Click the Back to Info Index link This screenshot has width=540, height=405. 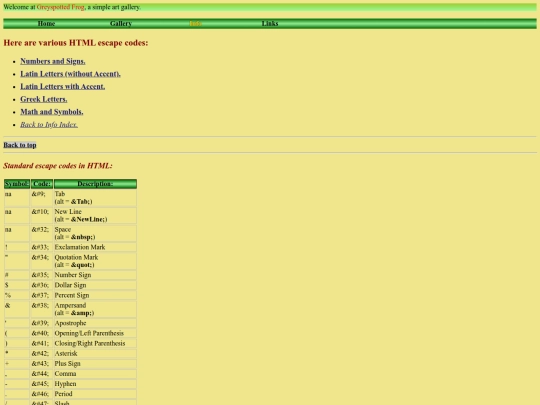[x=49, y=125]
